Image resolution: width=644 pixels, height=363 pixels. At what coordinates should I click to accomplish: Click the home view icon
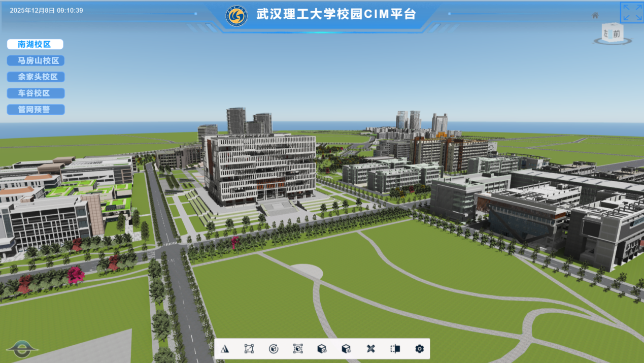click(x=595, y=15)
